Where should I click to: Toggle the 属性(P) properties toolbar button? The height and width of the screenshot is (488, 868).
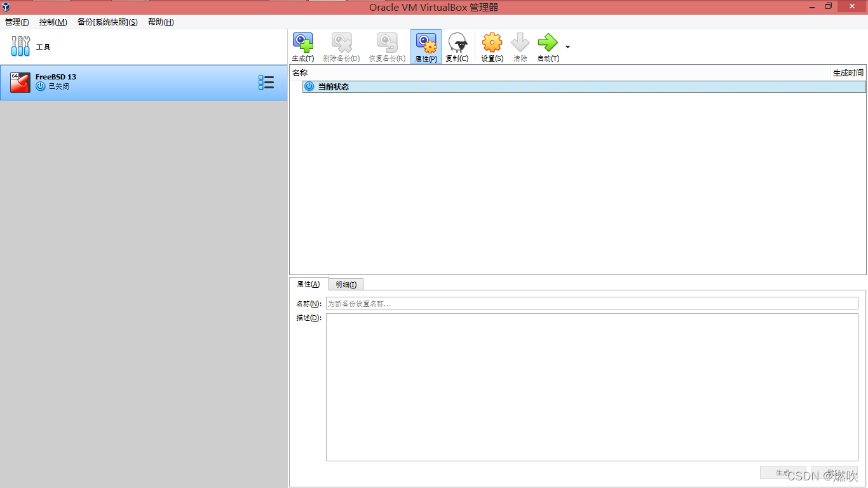(426, 47)
